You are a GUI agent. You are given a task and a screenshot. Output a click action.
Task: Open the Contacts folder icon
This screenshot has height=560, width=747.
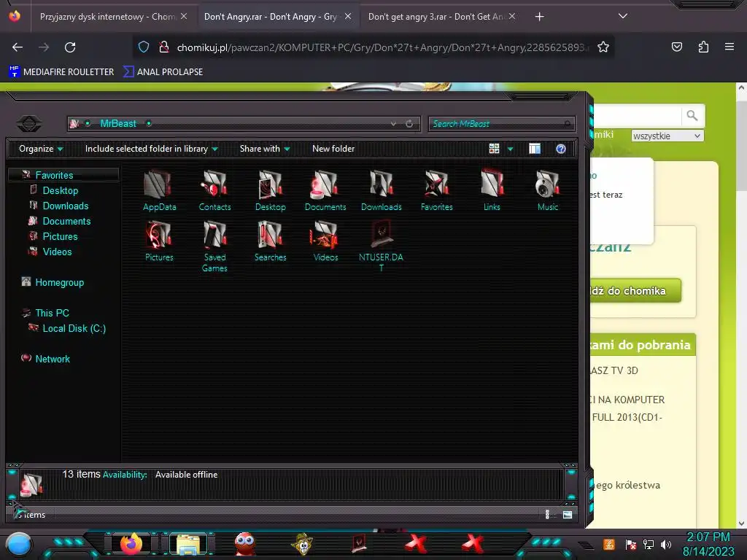pos(214,190)
